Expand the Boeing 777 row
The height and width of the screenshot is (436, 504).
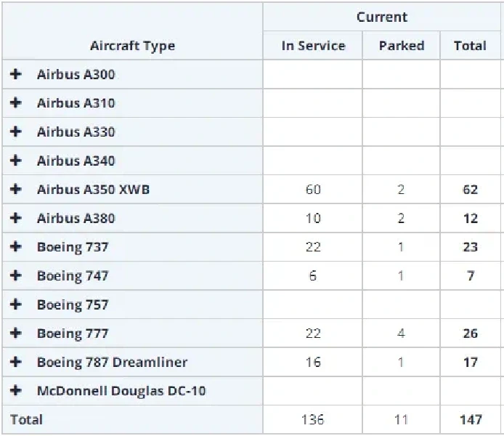click(16, 334)
